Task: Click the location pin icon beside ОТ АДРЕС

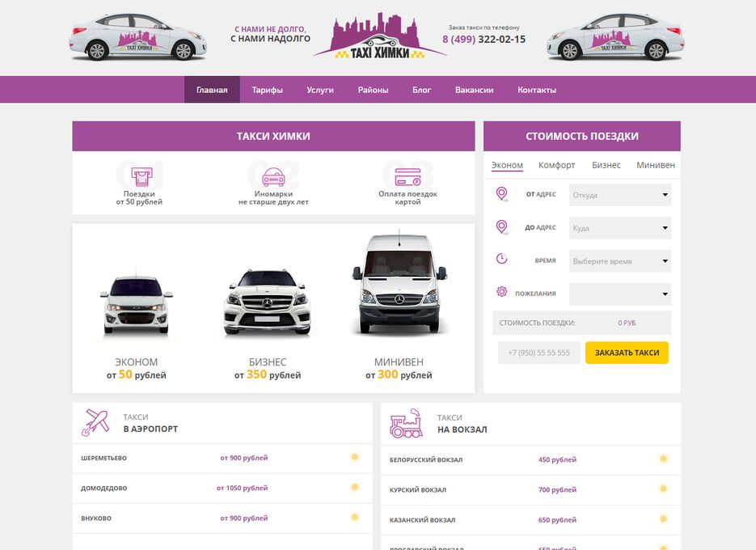Action: click(502, 194)
